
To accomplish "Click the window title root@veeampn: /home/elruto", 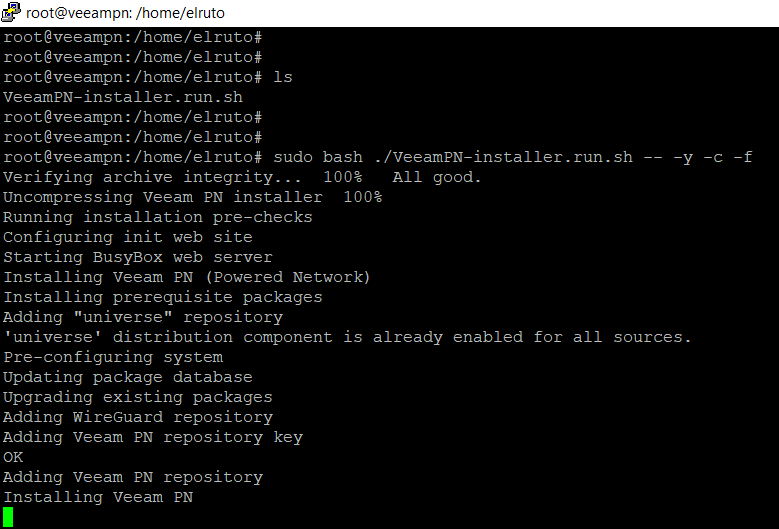I will 127,13.
